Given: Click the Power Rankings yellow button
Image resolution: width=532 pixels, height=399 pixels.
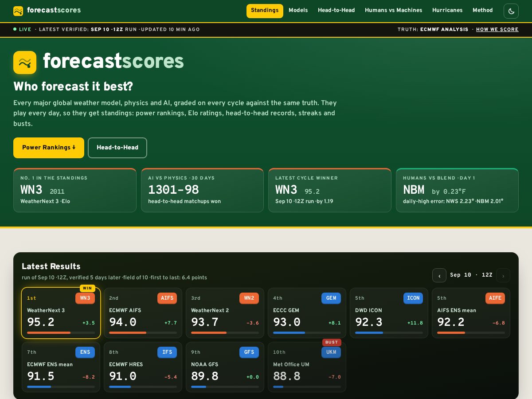Looking at the screenshot, I should 49,148.
